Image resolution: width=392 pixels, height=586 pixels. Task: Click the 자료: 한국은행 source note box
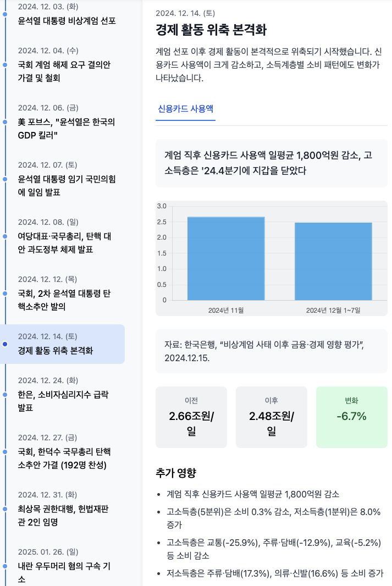point(272,351)
